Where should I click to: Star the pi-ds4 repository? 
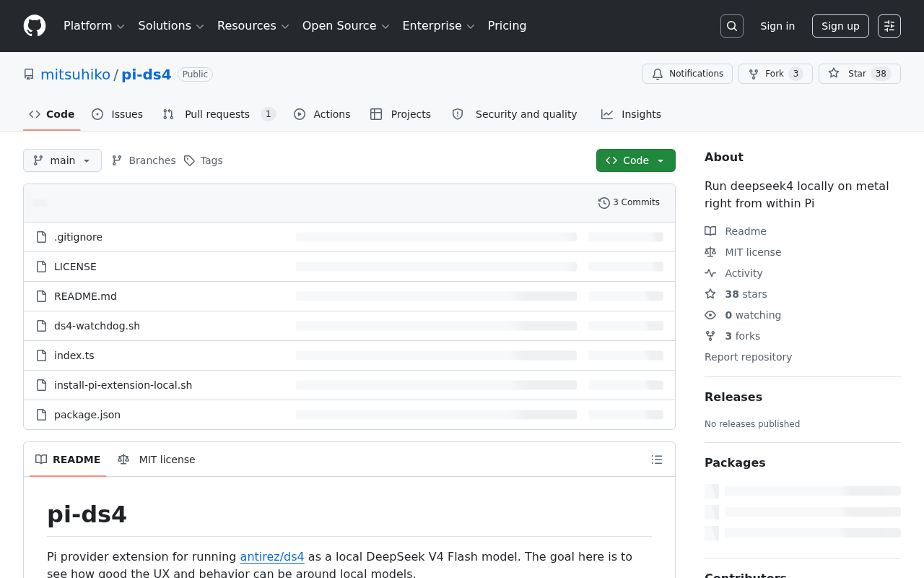(859, 74)
